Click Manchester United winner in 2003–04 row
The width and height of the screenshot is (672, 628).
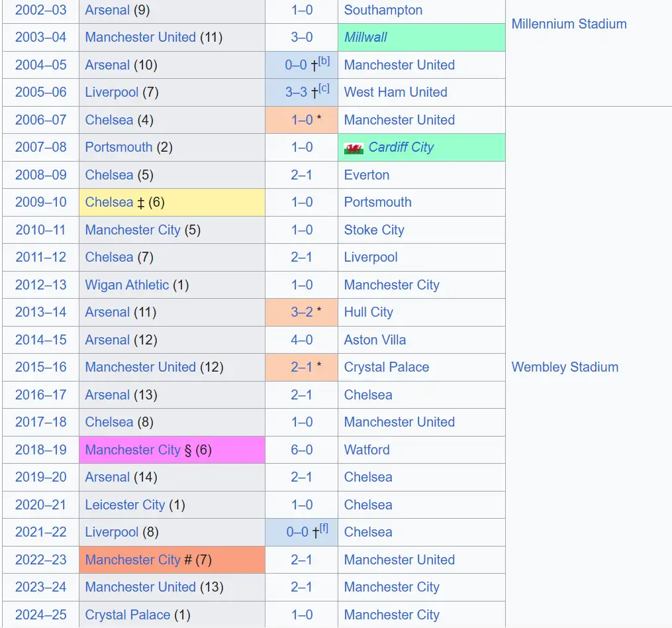140,37
